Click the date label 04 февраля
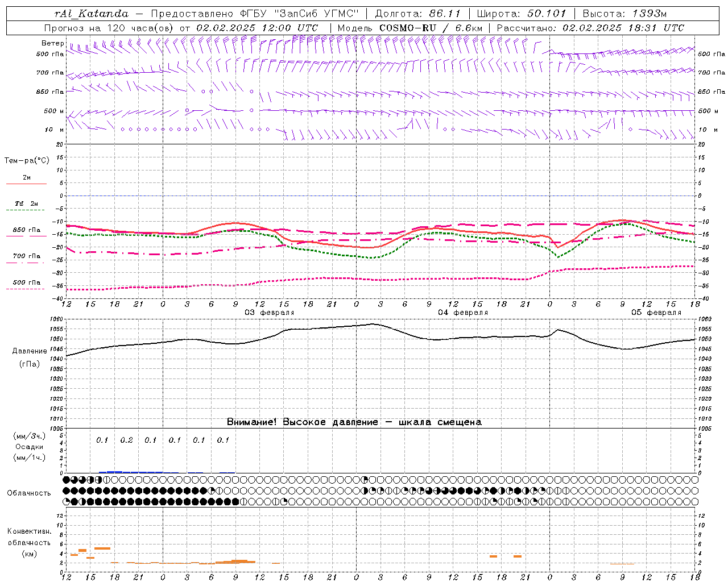 [x=463, y=313]
